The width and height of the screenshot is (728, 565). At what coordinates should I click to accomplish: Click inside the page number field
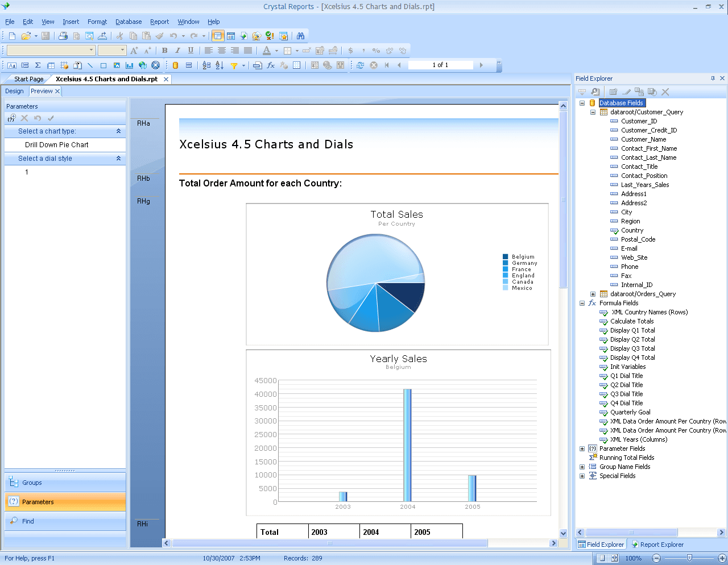441,65
